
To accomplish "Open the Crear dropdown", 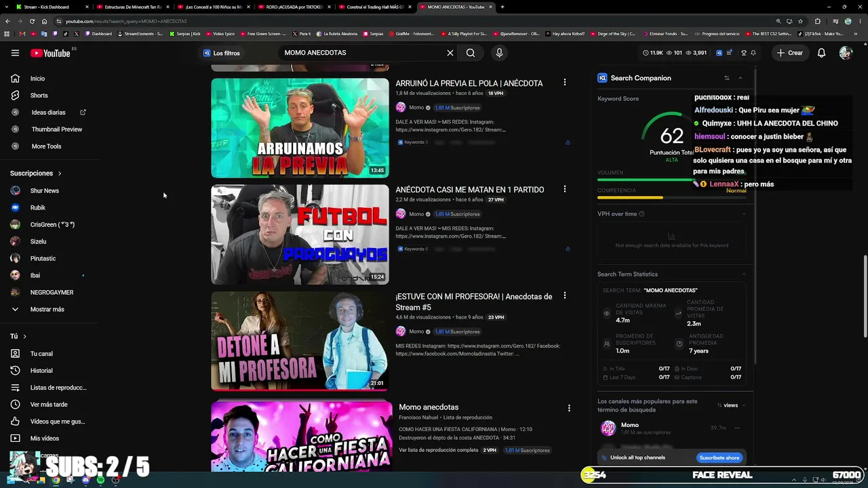I will [790, 53].
